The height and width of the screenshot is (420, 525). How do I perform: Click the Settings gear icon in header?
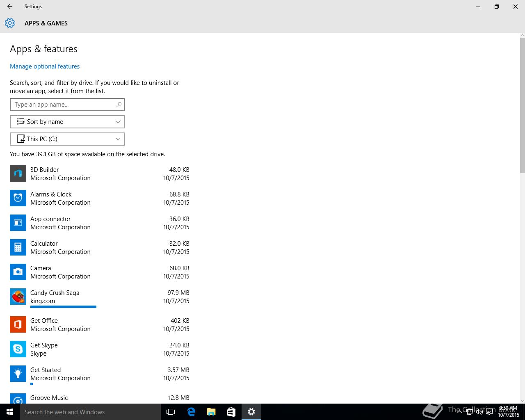point(10,23)
